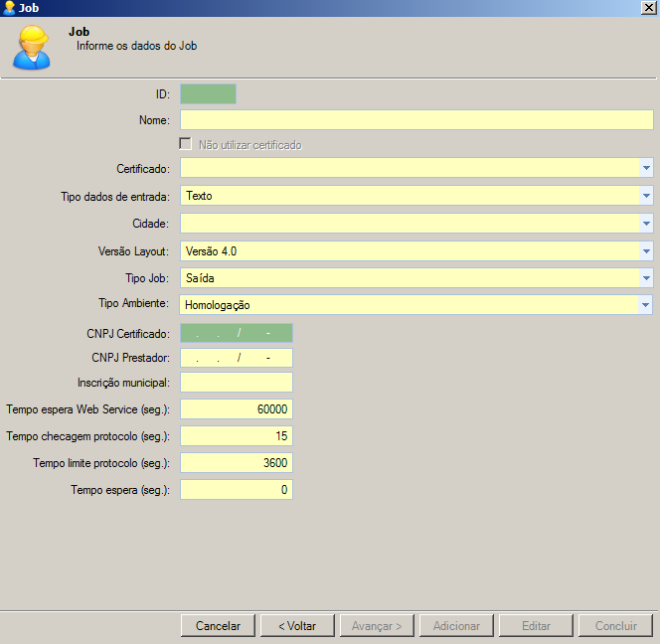
Task: Close the Job dialog window
Action: tap(648, 8)
